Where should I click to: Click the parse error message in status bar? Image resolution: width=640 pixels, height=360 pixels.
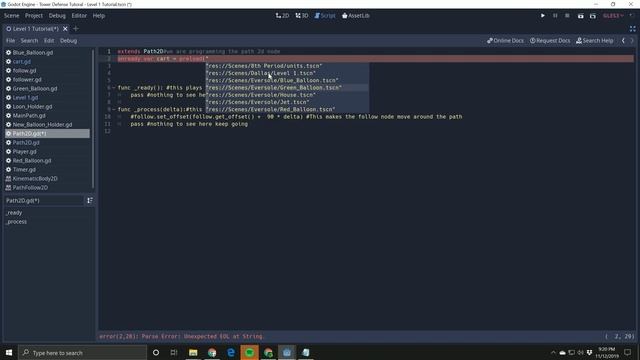[181, 337]
